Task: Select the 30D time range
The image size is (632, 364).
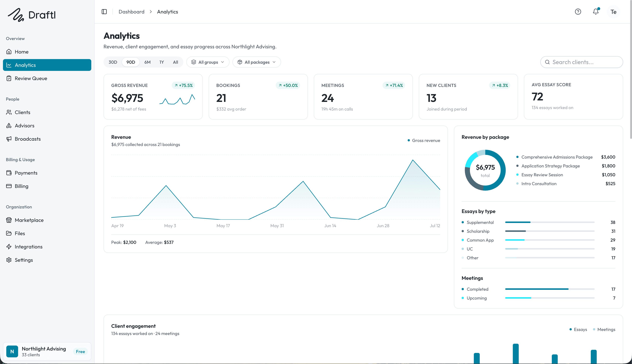Action: click(x=113, y=62)
